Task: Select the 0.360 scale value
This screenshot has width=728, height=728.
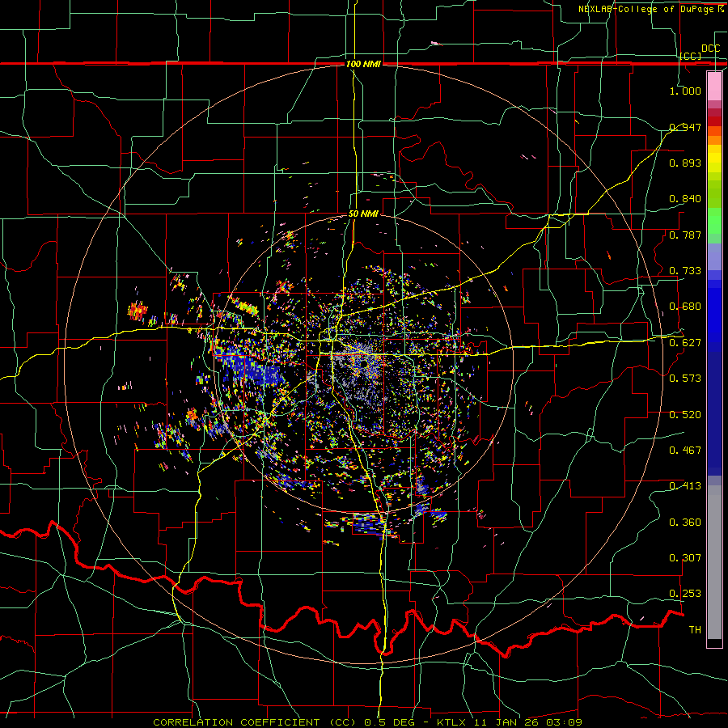Action: tap(685, 523)
